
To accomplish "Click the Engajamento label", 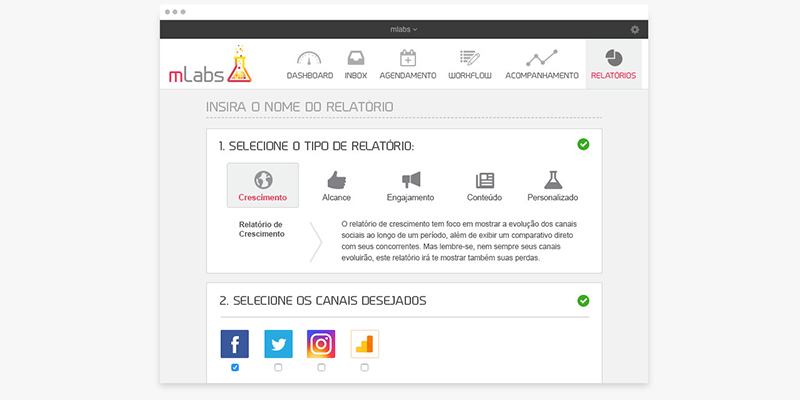I will [411, 197].
